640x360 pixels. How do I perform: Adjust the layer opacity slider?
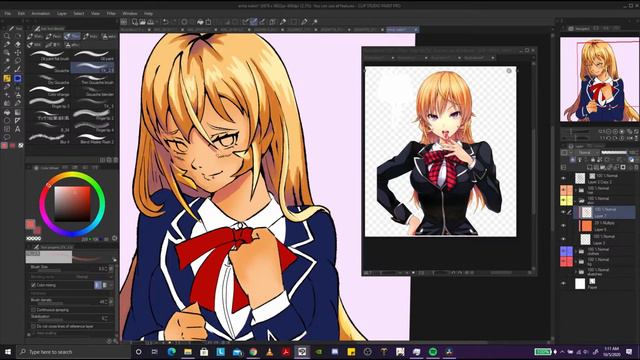[614, 153]
